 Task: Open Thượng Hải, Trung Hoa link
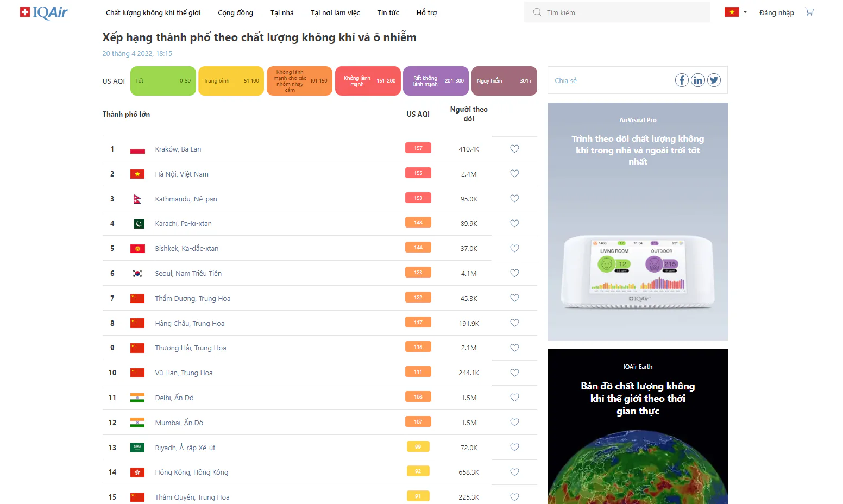coord(191,348)
